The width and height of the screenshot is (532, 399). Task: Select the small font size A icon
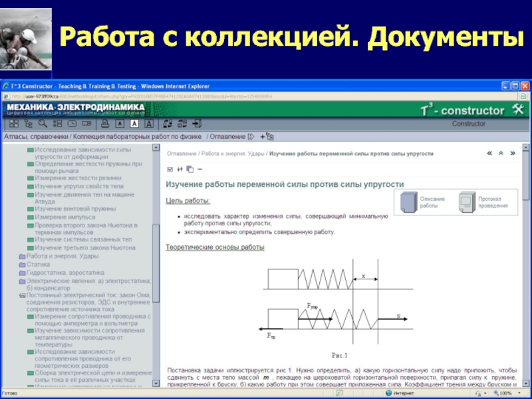click(x=120, y=124)
